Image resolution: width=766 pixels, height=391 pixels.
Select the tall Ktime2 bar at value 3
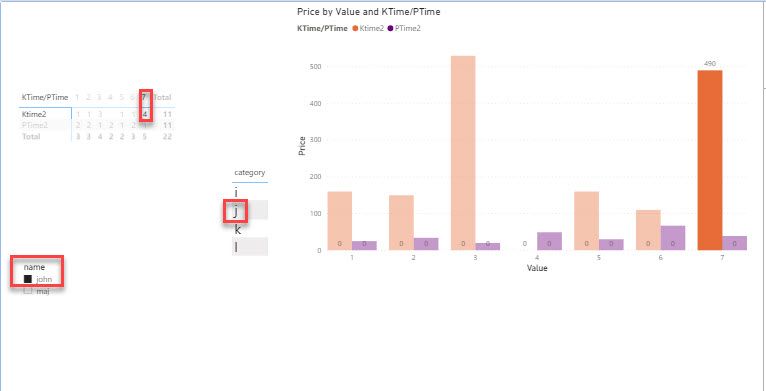tap(463, 153)
